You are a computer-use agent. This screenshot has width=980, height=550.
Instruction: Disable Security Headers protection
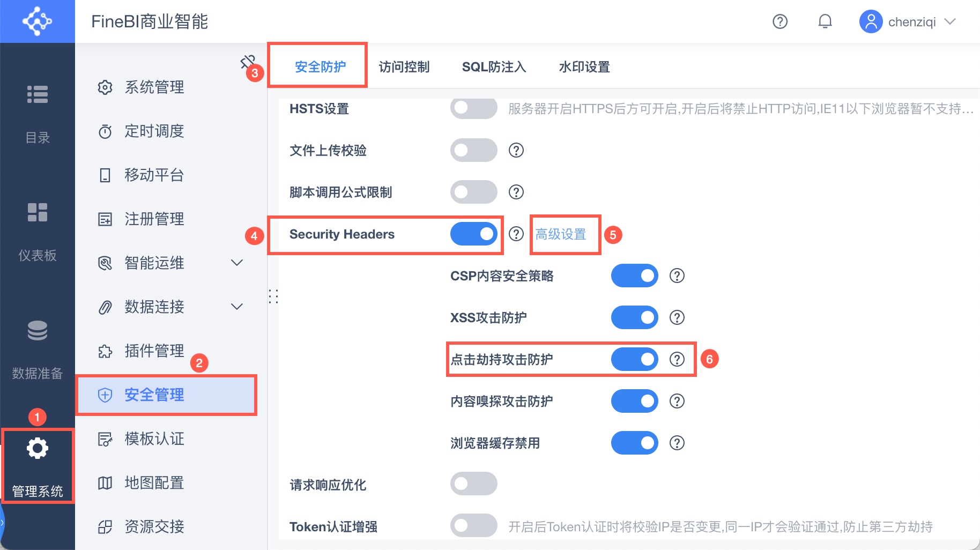(473, 234)
